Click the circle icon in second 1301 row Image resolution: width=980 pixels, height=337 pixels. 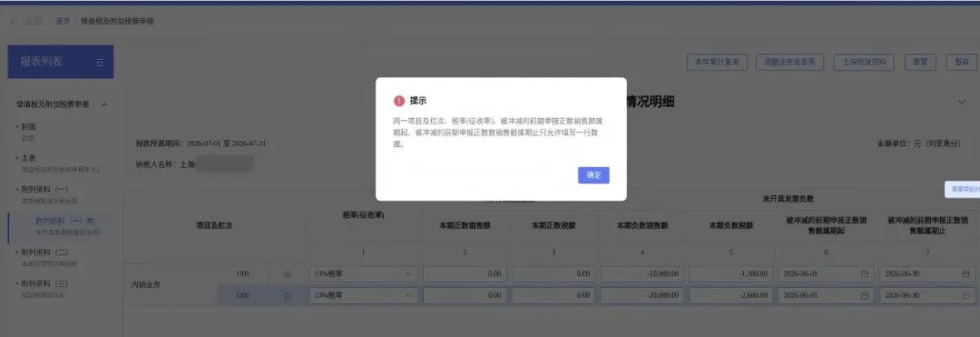[x=288, y=296]
